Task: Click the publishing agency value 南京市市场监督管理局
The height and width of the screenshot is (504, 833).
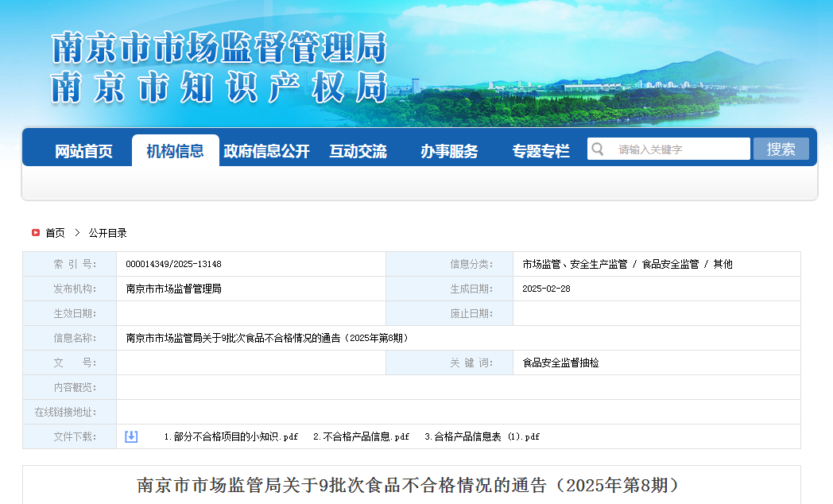Action: [x=174, y=289]
